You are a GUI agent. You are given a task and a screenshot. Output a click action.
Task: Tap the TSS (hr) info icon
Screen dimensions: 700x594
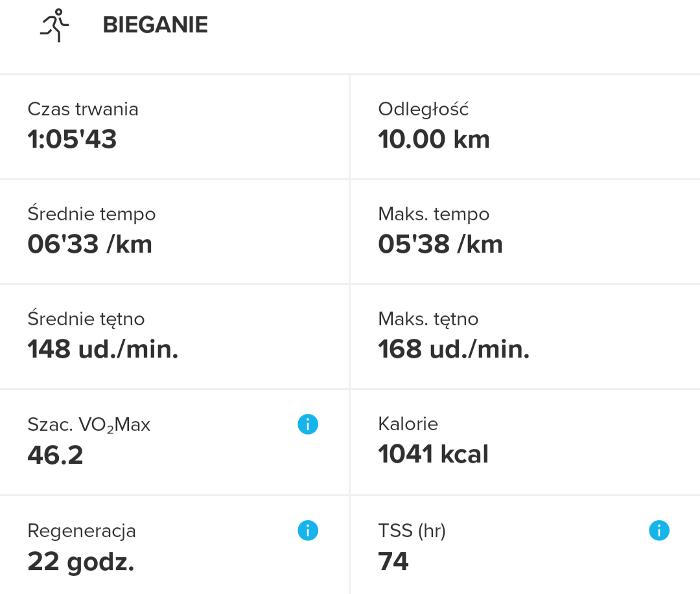click(x=659, y=531)
